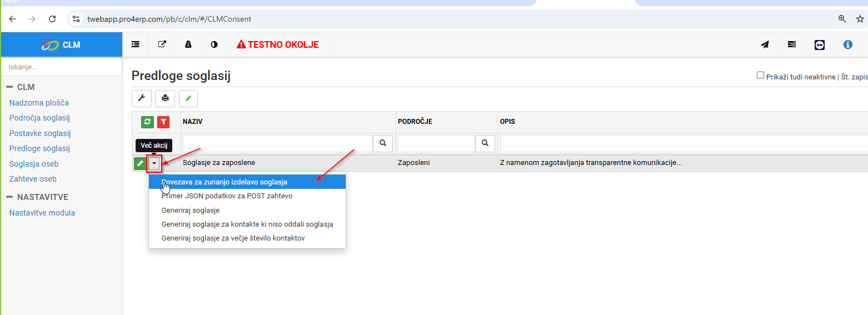Click the lock icon in top toolbar
This screenshot has height=315, width=868.
pos(188,44)
